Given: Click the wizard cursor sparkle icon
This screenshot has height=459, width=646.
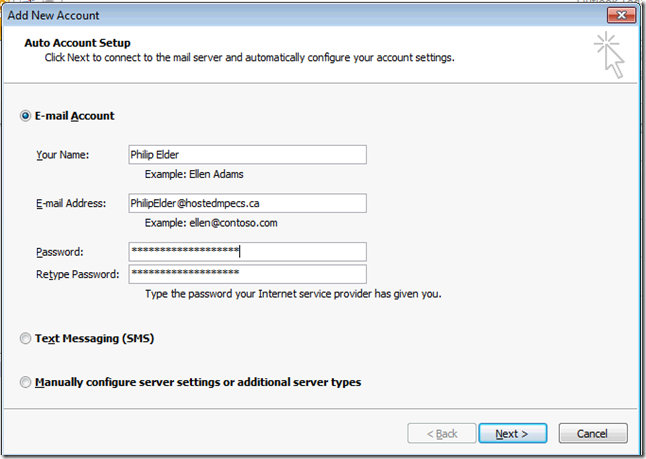Looking at the screenshot, I should (609, 54).
